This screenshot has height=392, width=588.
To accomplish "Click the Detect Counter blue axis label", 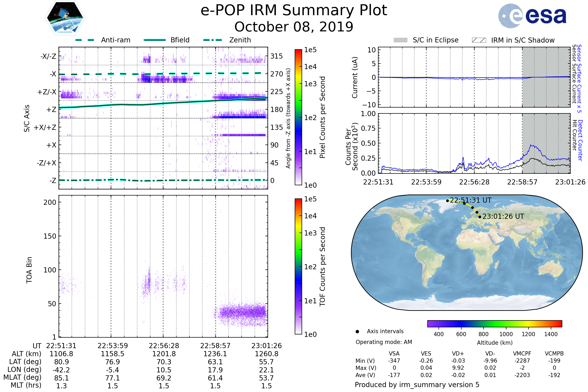I will (580, 140).
